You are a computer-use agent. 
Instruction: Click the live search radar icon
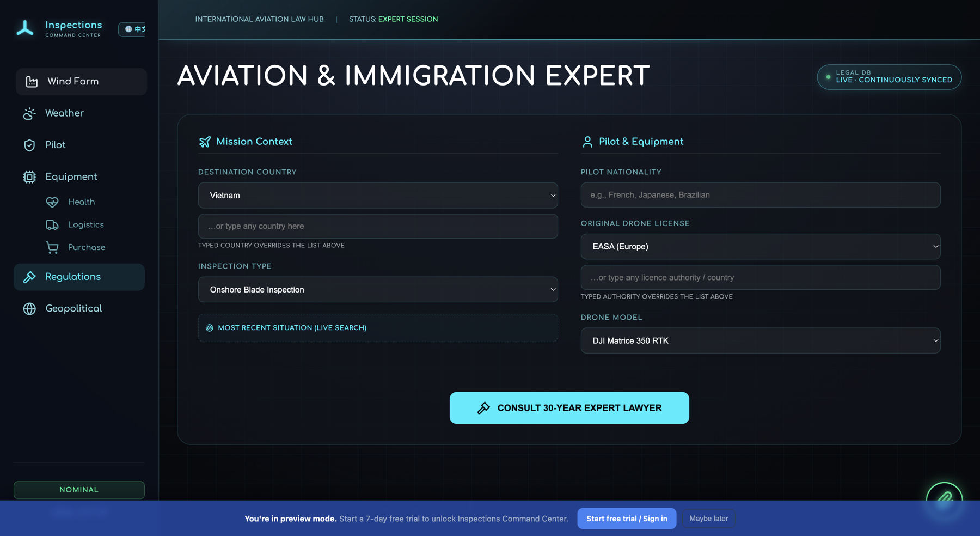(x=210, y=328)
